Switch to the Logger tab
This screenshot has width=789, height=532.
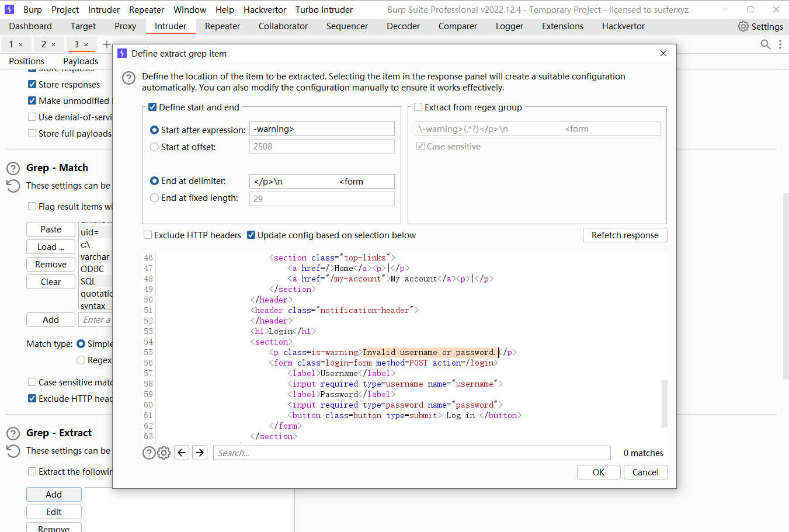509,26
